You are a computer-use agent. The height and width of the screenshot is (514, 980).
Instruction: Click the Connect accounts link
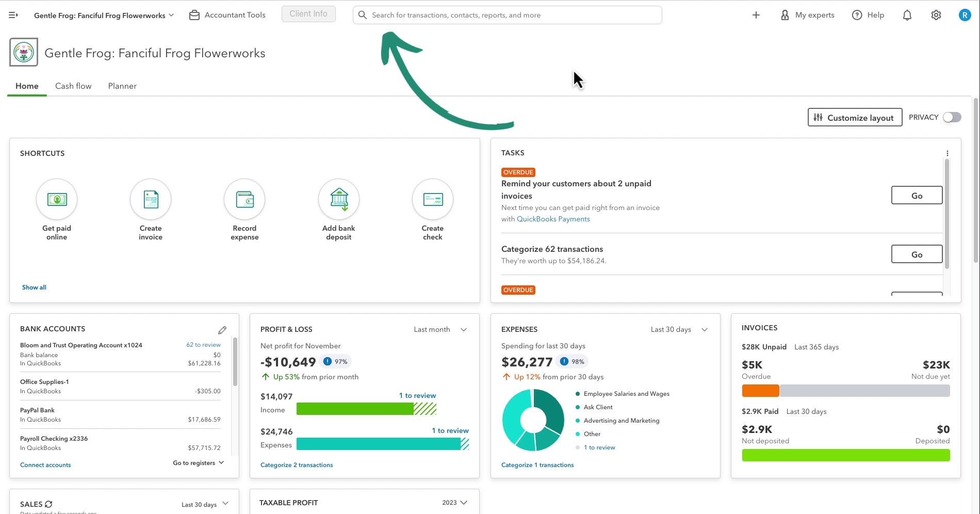coord(45,465)
